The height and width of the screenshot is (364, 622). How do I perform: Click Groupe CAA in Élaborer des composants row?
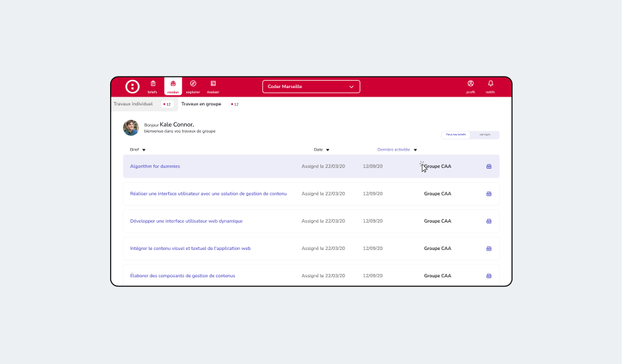[438, 276]
